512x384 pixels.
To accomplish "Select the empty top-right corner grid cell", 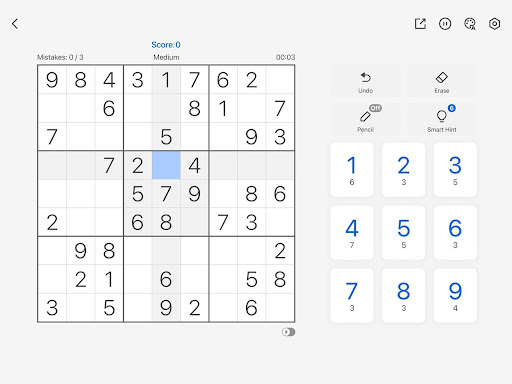I will click(280, 80).
